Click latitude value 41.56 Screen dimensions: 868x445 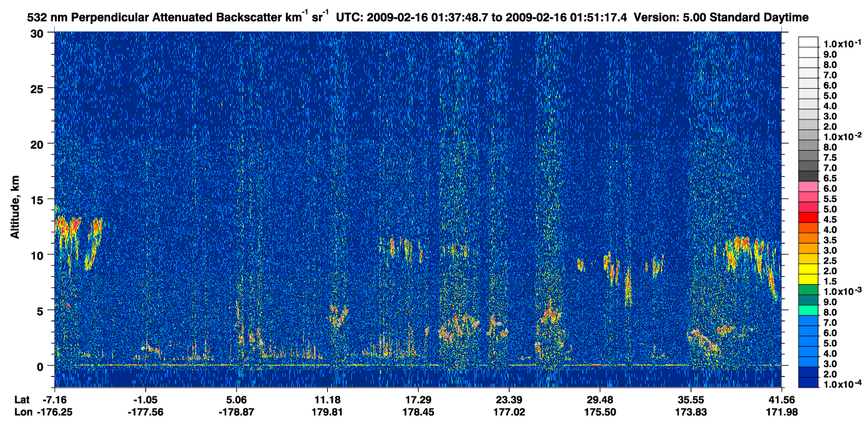781,400
